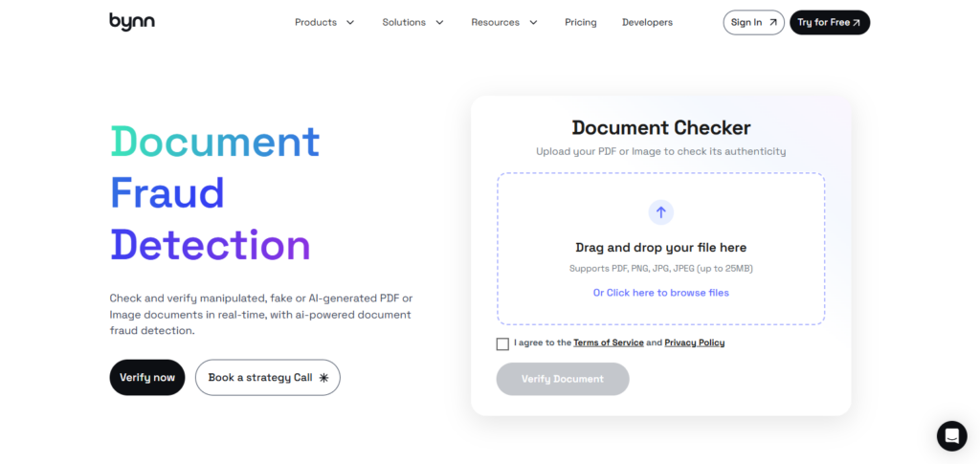Click the drag and drop upload area
980x464 pixels.
660,249
